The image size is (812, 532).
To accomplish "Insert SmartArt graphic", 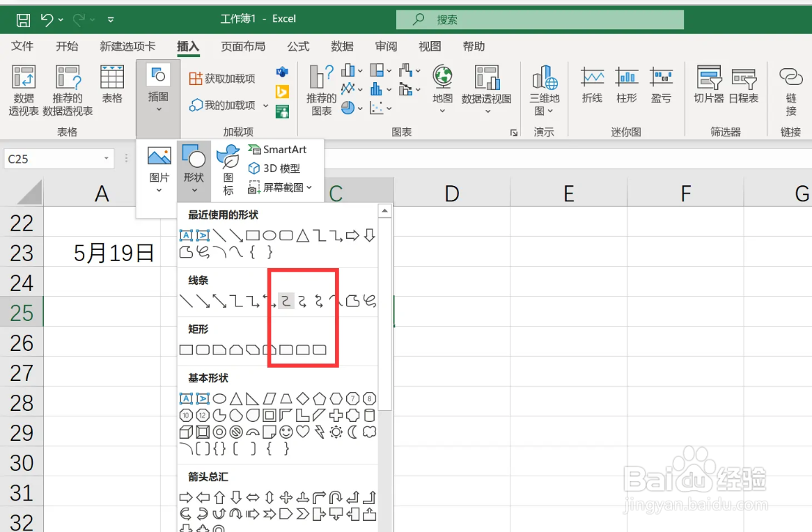I will 278,149.
